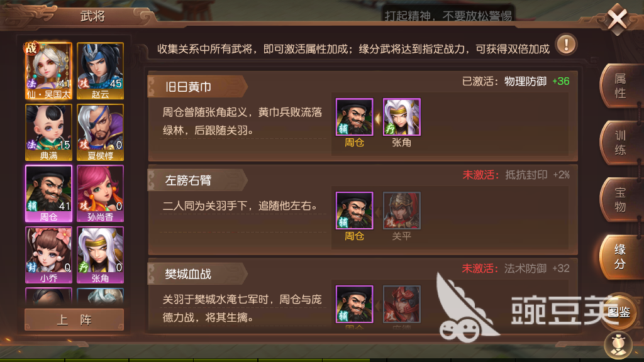Open the 图鉴 button

point(619,313)
